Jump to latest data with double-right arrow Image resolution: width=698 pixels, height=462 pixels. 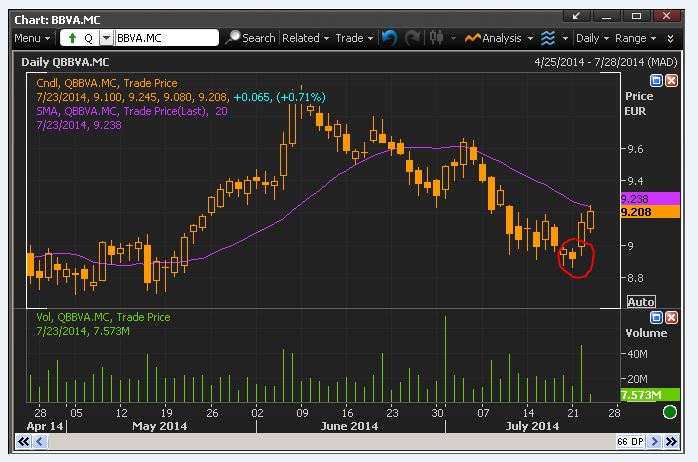(671, 442)
